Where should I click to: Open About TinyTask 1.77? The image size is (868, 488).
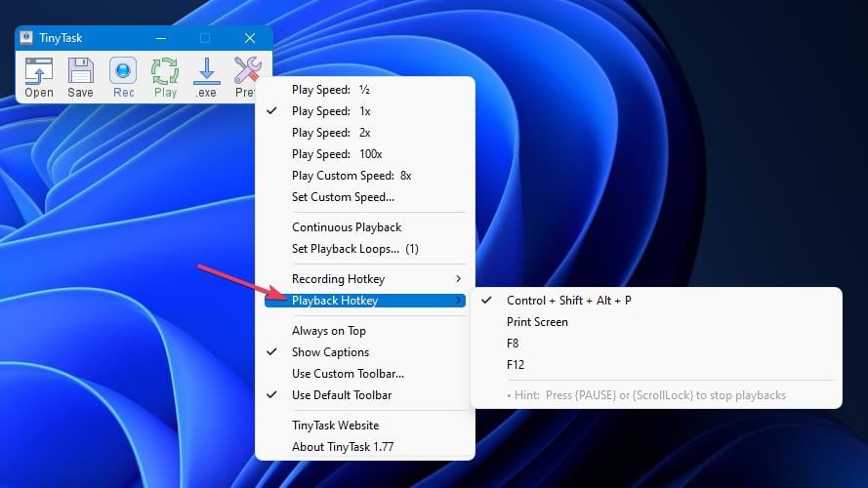(365, 447)
